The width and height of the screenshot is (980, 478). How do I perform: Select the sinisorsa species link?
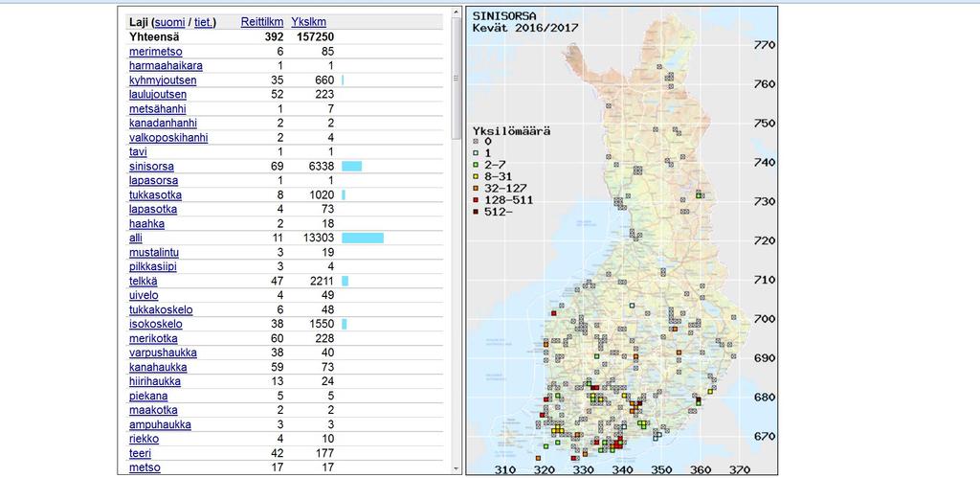pyautogui.click(x=151, y=167)
